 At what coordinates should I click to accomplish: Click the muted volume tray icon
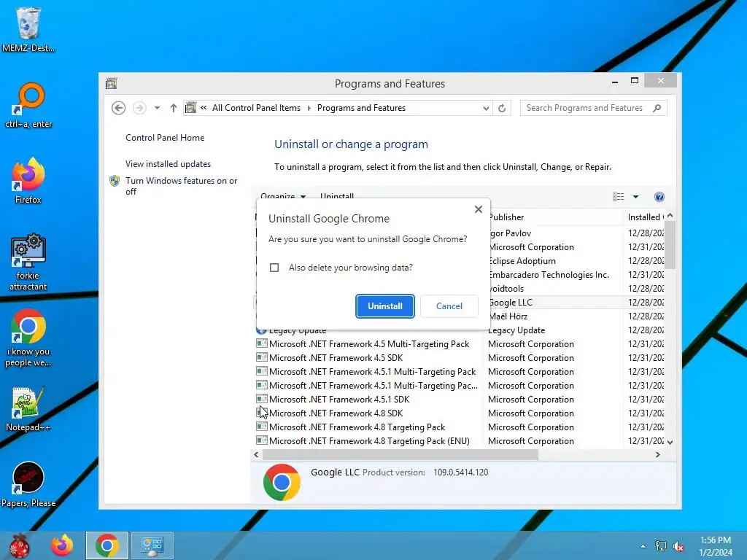[x=678, y=546]
